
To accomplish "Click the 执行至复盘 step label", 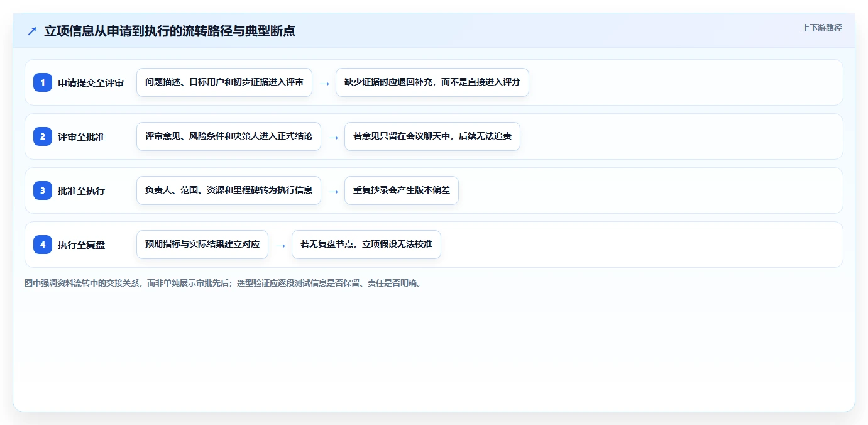I will pyautogui.click(x=81, y=245).
